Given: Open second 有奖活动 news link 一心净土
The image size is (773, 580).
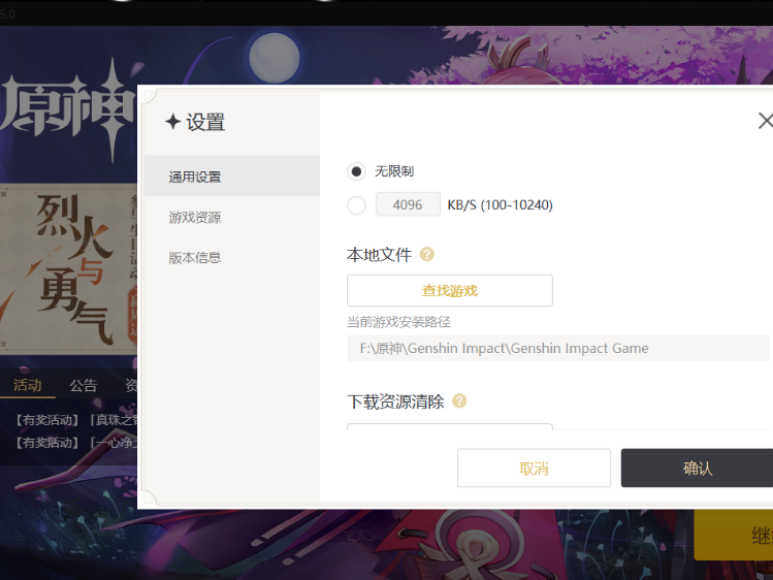Looking at the screenshot, I should click(75, 443).
